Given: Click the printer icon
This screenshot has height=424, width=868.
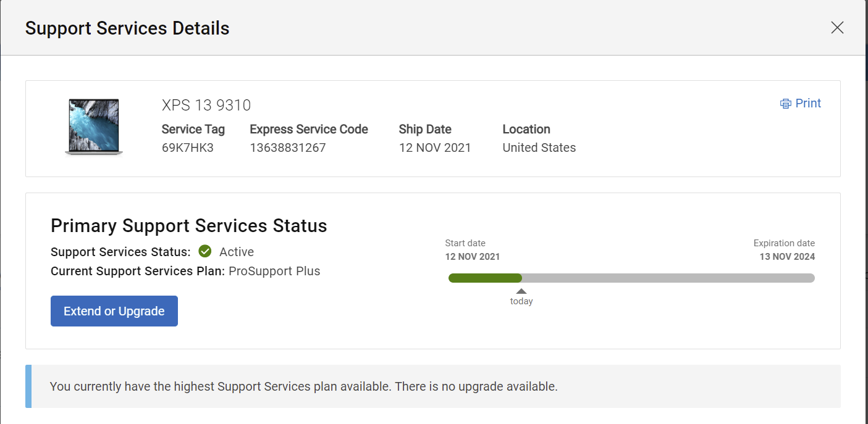Looking at the screenshot, I should 786,104.
